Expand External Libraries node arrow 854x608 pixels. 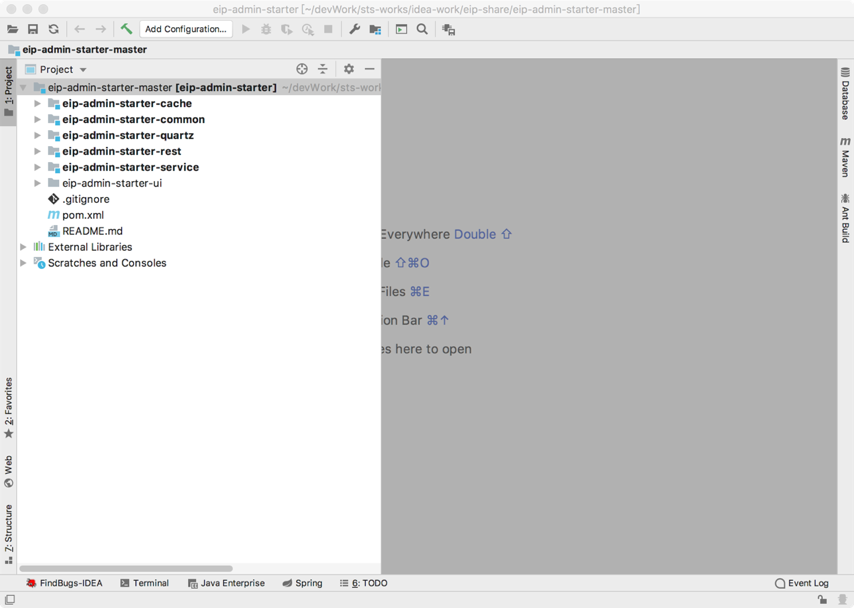pyautogui.click(x=23, y=247)
